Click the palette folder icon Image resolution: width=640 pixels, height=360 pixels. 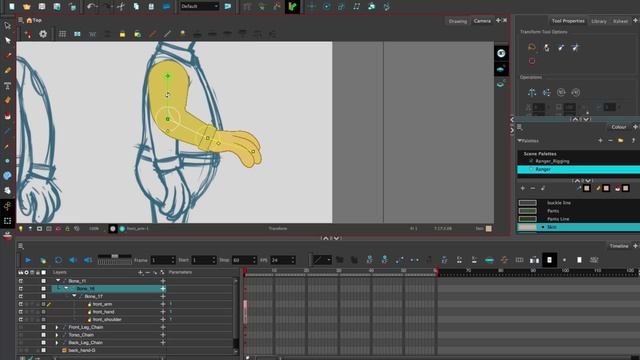click(x=620, y=140)
